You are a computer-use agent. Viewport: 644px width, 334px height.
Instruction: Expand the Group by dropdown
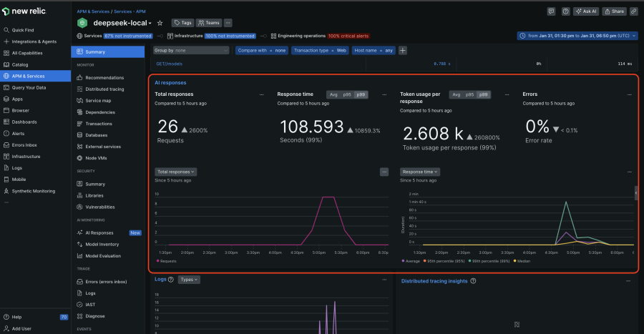coord(192,50)
